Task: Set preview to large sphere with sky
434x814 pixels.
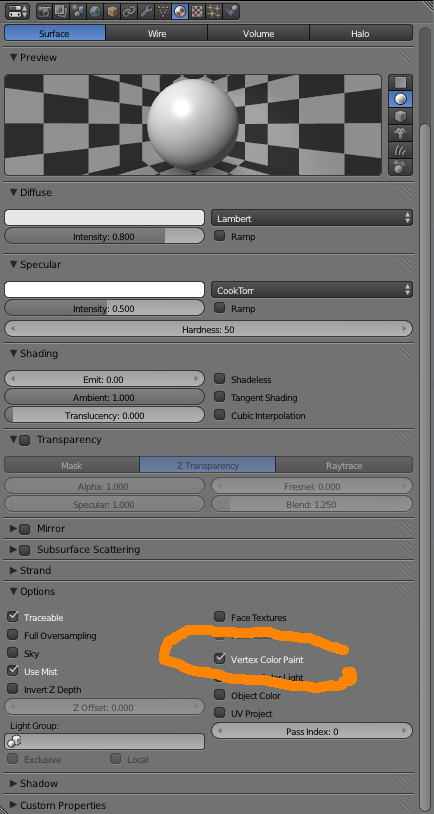Action: (x=400, y=167)
